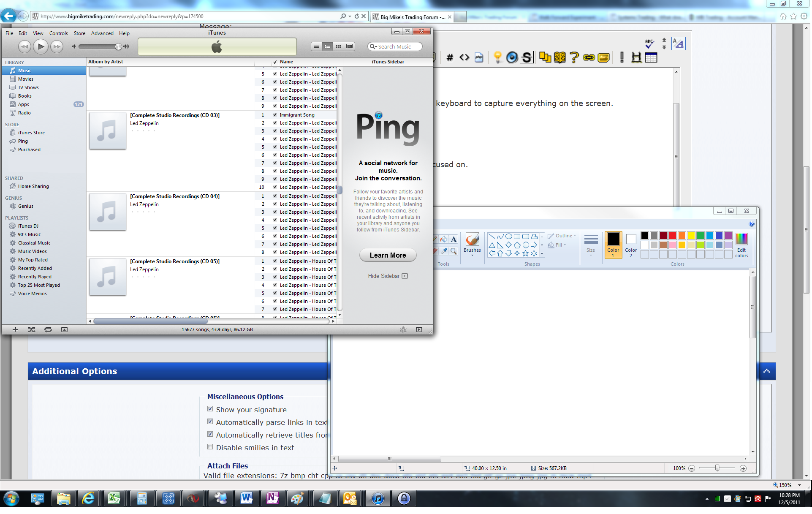This screenshot has height=514, width=812.
Task: Choose the five-point star shape in Paint
Action: (x=525, y=253)
